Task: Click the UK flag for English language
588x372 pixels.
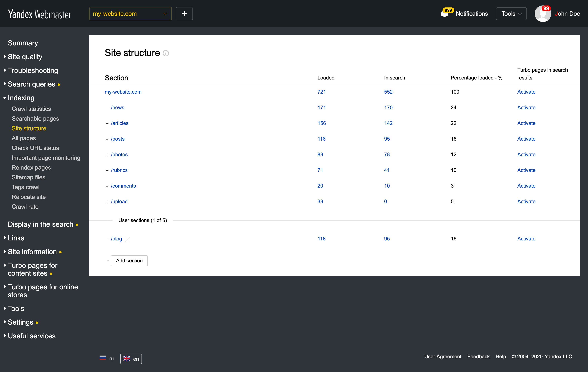Action: (x=127, y=358)
